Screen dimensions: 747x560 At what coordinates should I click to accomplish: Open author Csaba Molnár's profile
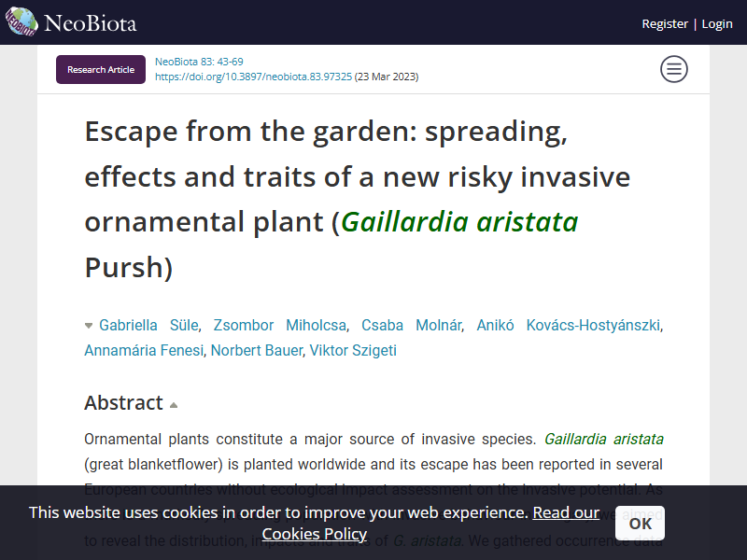tap(412, 325)
